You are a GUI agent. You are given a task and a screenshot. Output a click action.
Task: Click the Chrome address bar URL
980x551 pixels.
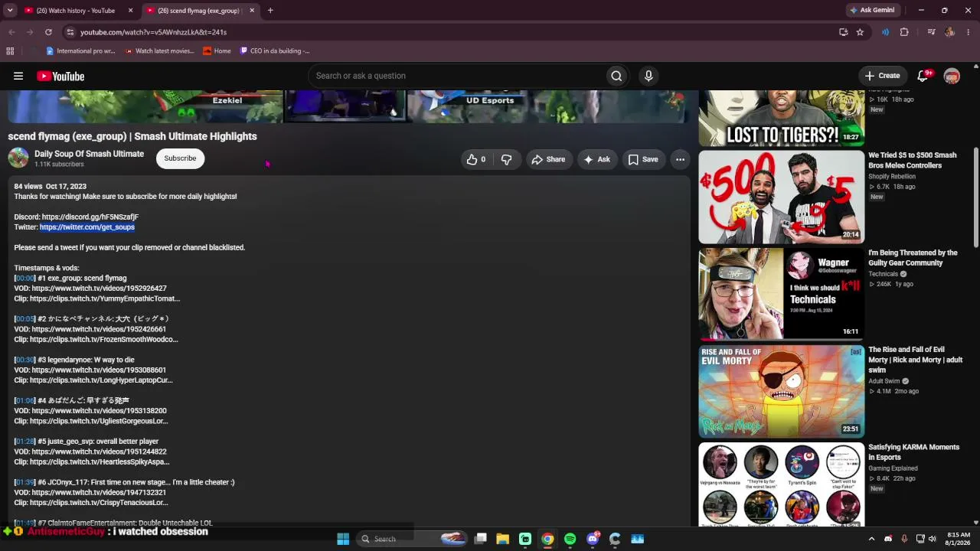[x=153, y=32]
